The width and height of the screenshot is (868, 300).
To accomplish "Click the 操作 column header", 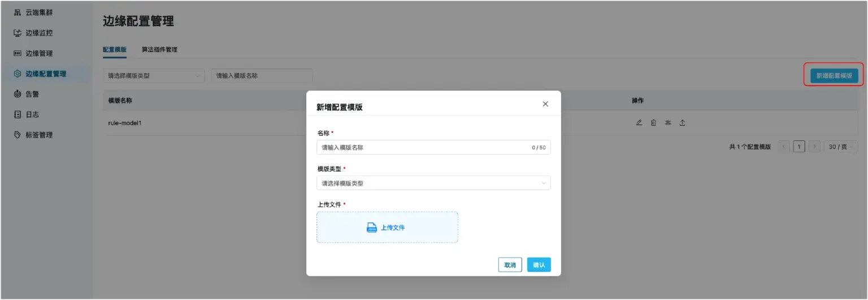I will point(637,101).
